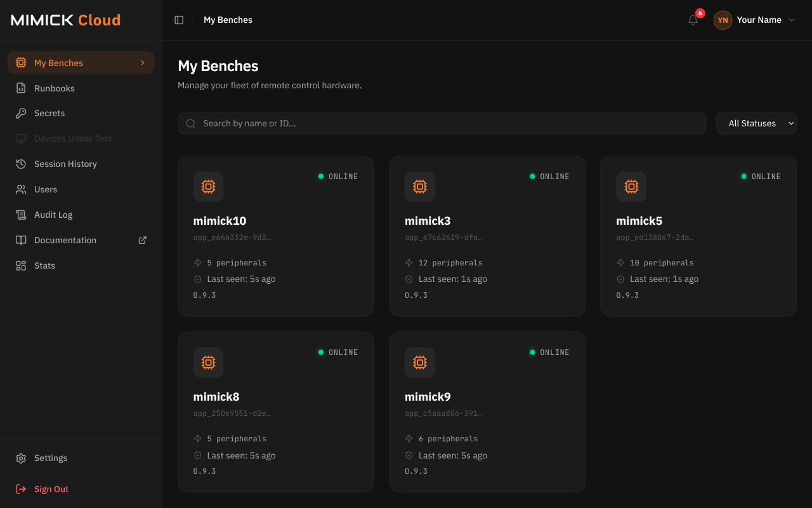Click the Runbooks file icon
Screen dimensions: 812x508
[x=21, y=88]
